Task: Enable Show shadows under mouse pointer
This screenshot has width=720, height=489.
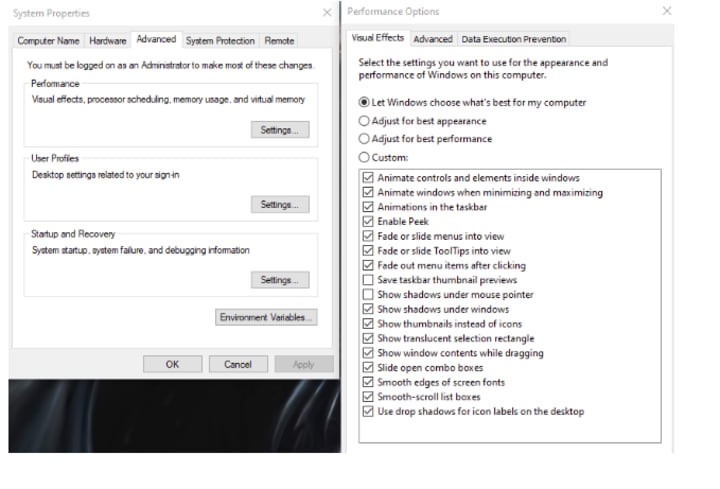Action: 368,294
